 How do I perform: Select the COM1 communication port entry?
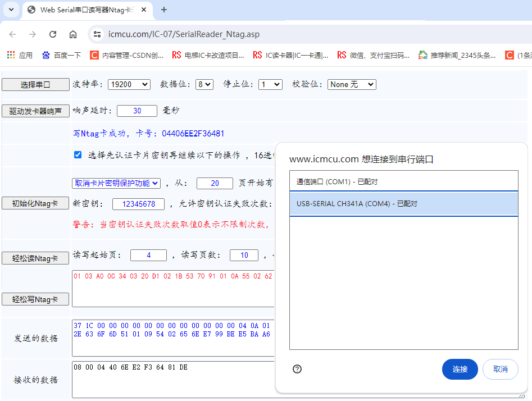coord(403,182)
